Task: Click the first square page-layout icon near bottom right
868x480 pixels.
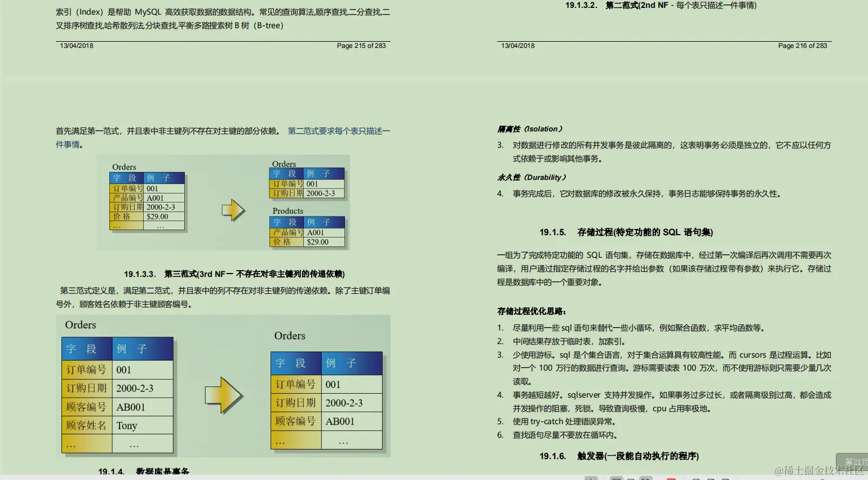Action: (696, 478)
